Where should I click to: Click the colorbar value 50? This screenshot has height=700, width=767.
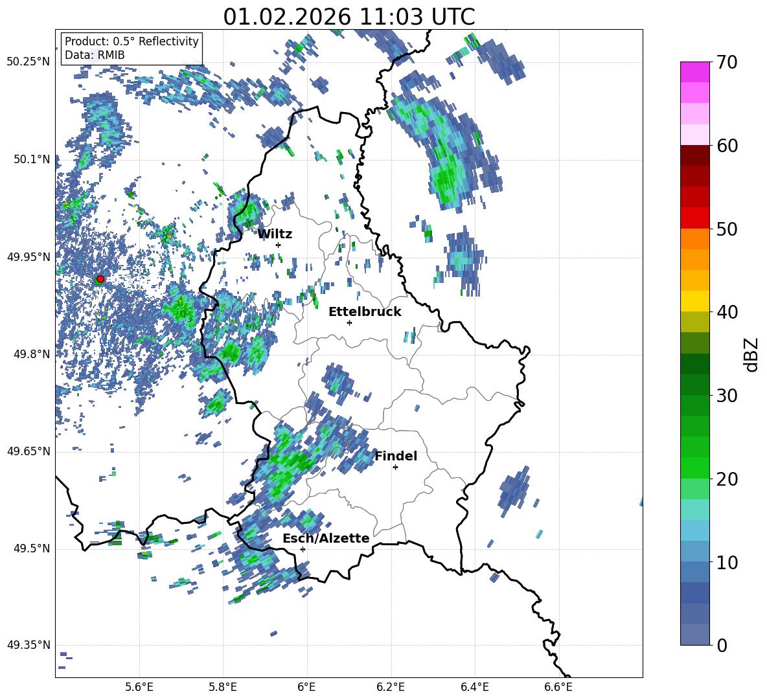click(x=727, y=229)
